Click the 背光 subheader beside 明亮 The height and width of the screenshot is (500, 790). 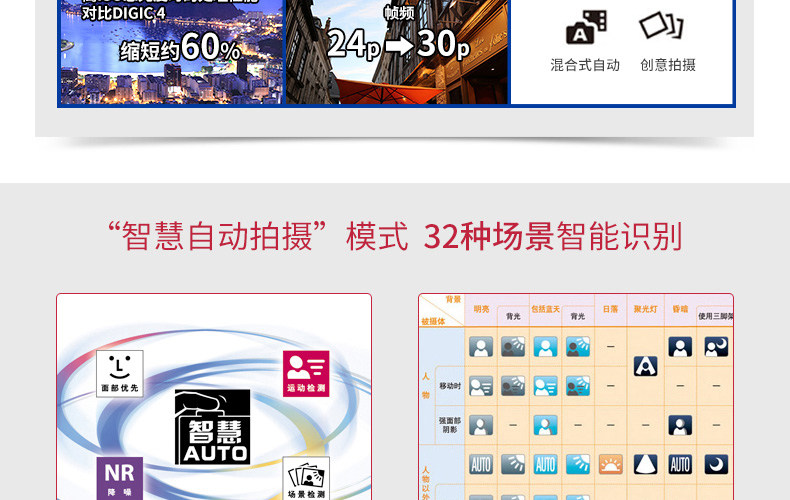click(513, 316)
